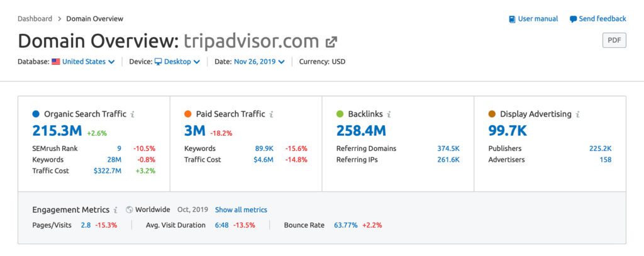The width and height of the screenshot is (644, 256).
Task: Click Referring IPs value 261.6K
Action: click(x=448, y=159)
